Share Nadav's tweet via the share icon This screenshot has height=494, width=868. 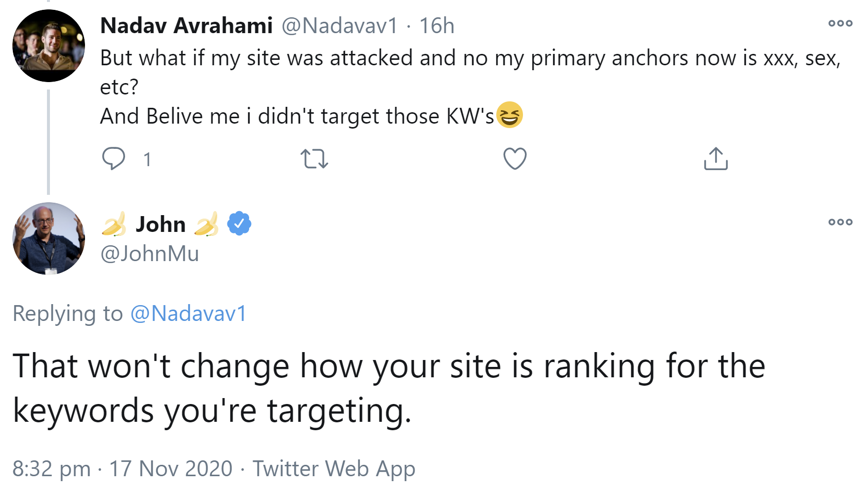(x=715, y=158)
